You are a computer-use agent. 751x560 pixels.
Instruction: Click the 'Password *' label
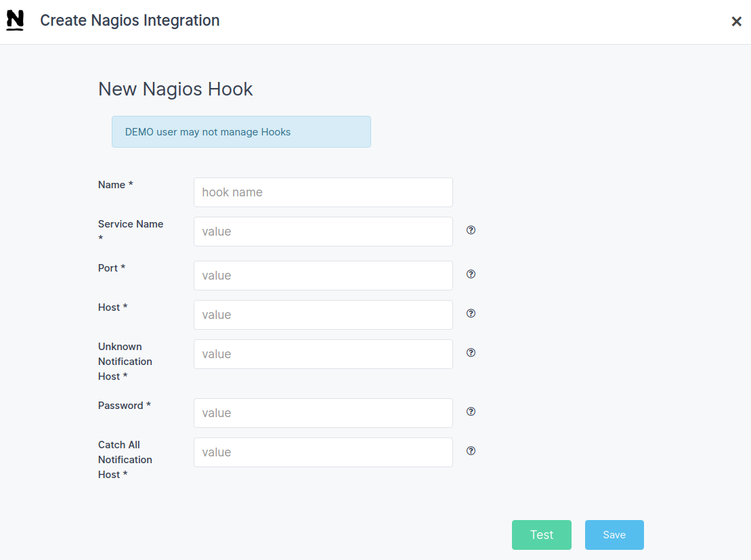pyautogui.click(x=125, y=406)
